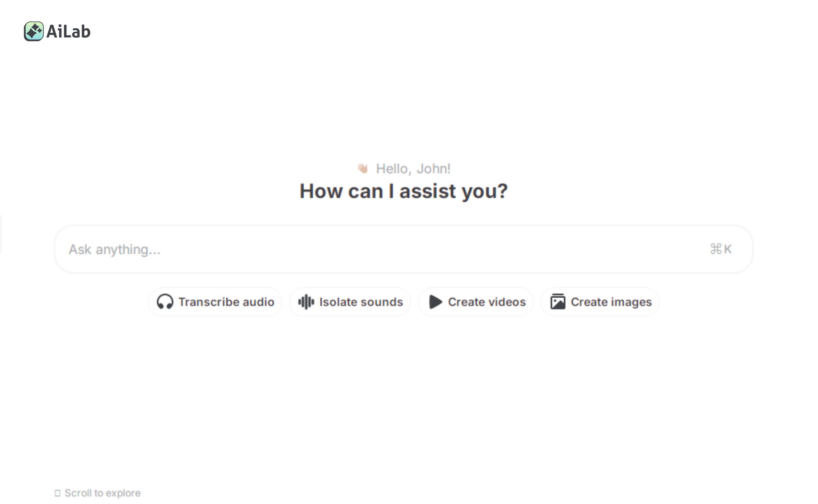The width and height of the screenshot is (818, 504).
Task: Click the AiLab wordmark in the header
Action: click(68, 32)
